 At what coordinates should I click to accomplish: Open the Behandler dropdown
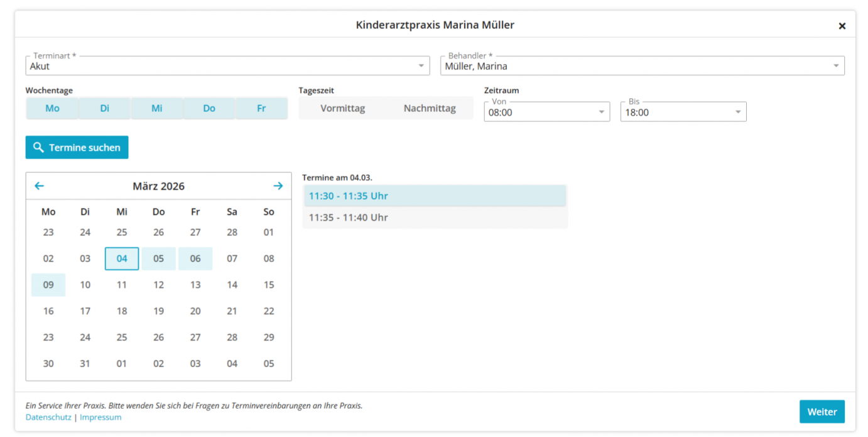(642, 66)
